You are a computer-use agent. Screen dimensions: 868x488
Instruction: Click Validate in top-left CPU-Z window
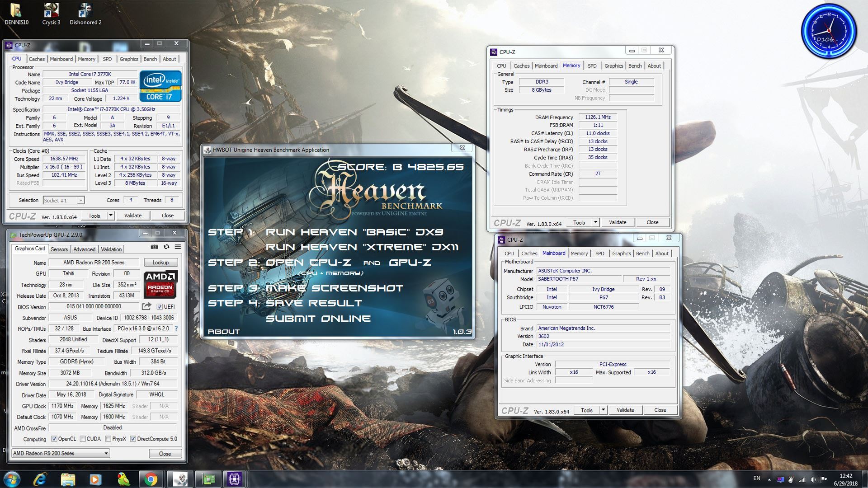(133, 216)
